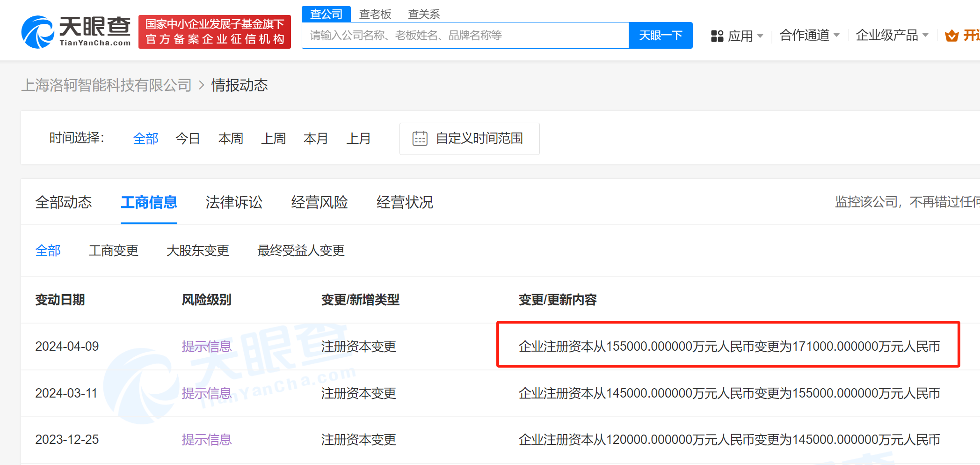This screenshot has width=980, height=465.
Task: Click 变更/新增类型 column header
Action: click(x=360, y=300)
